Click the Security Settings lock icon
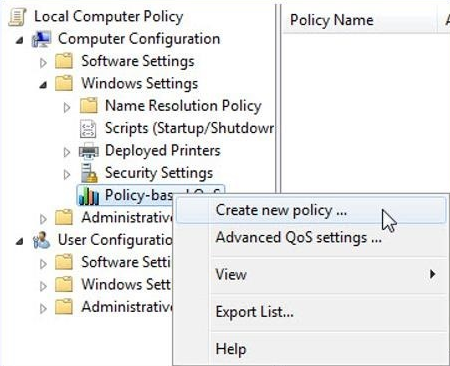The image size is (450, 366). (89, 173)
